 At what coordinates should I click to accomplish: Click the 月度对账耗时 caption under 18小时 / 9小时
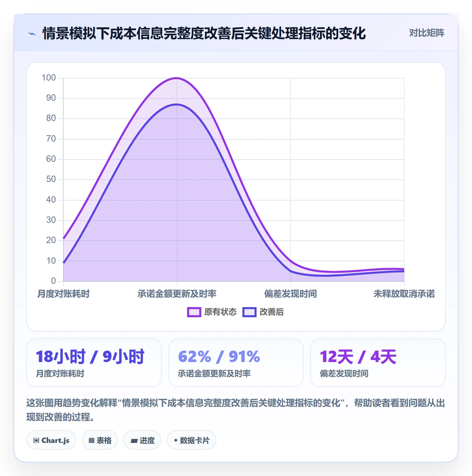60,374
